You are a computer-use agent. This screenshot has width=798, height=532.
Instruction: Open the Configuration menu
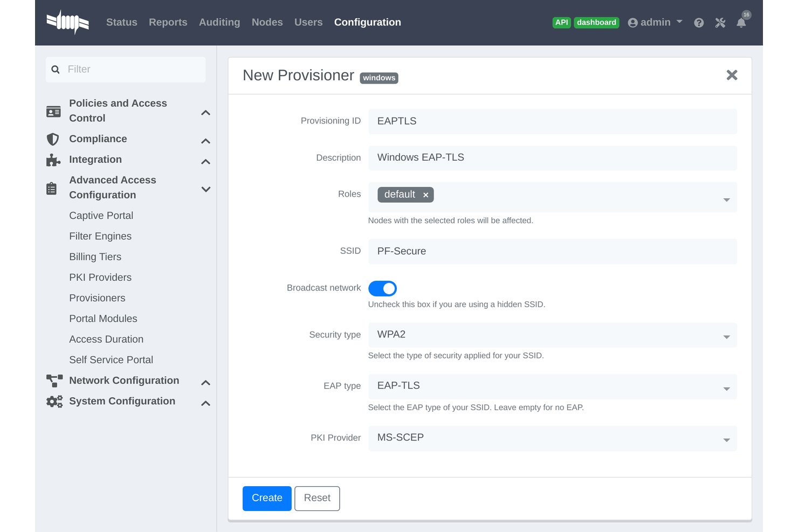click(368, 22)
